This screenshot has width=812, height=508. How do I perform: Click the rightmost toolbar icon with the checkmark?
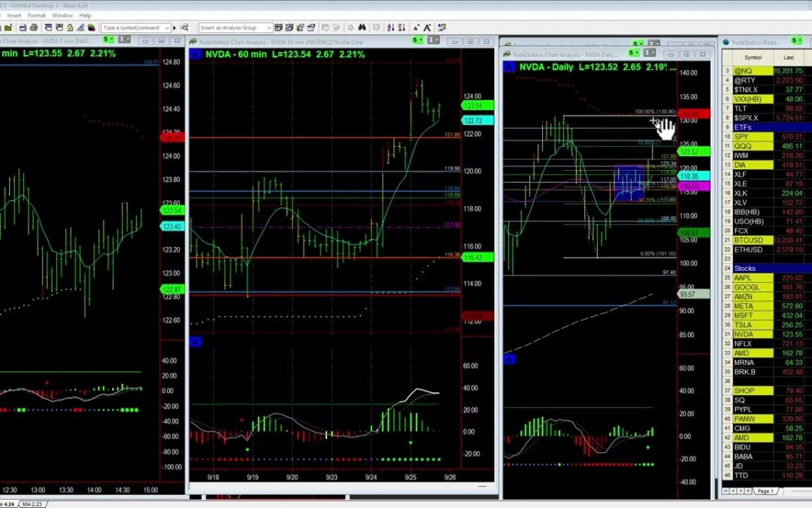coord(442,28)
